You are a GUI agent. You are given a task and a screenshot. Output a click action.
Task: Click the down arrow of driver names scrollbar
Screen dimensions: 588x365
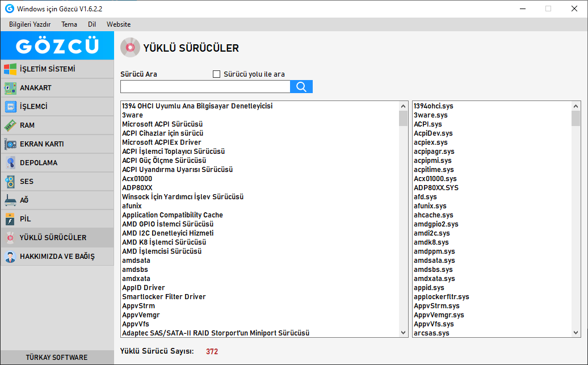(403, 333)
